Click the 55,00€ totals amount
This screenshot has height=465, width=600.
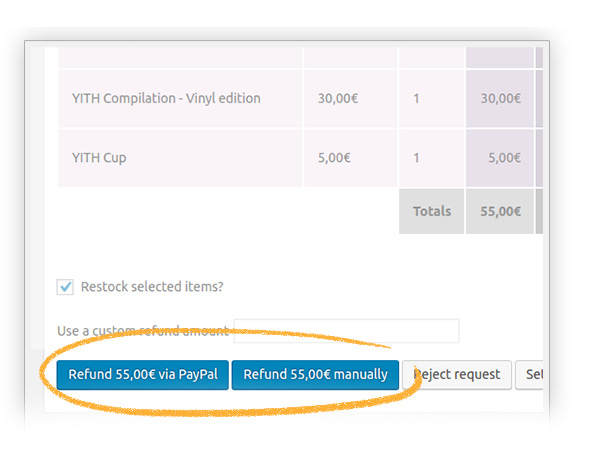pos(501,211)
